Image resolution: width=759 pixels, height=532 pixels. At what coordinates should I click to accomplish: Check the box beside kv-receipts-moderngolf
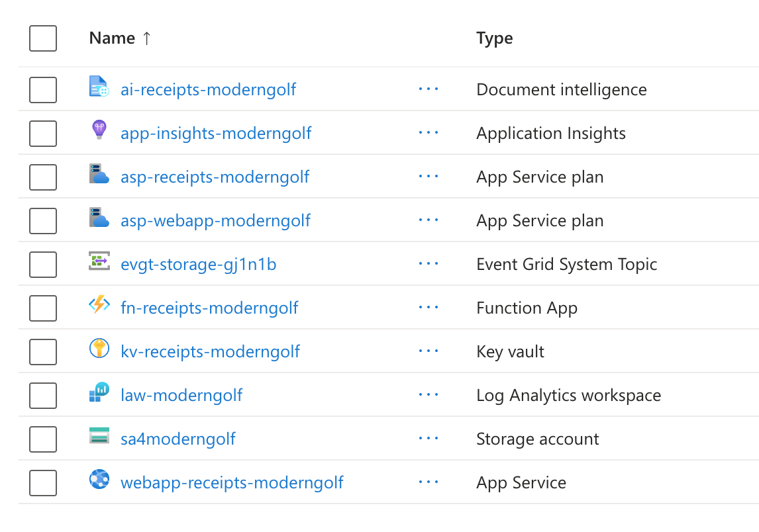[x=43, y=351]
